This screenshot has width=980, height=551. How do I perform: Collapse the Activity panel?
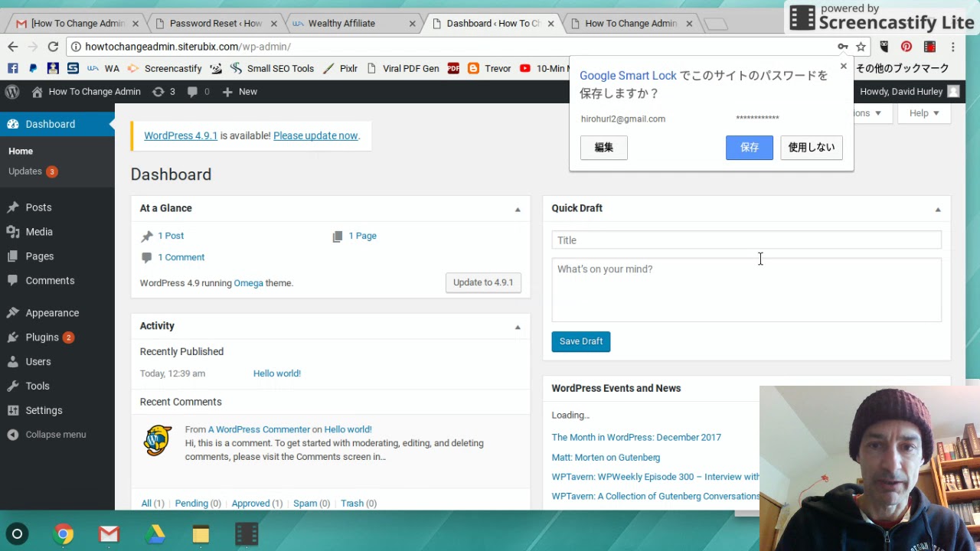coord(518,327)
